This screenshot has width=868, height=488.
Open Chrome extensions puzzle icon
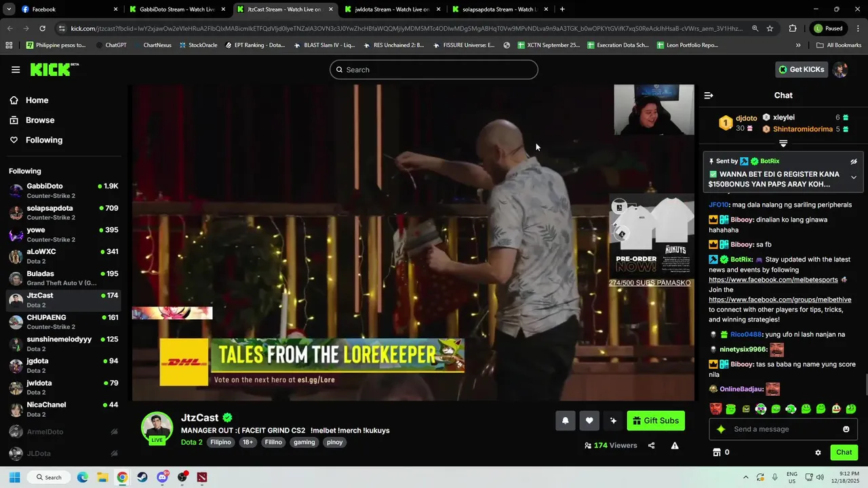tap(793, 28)
